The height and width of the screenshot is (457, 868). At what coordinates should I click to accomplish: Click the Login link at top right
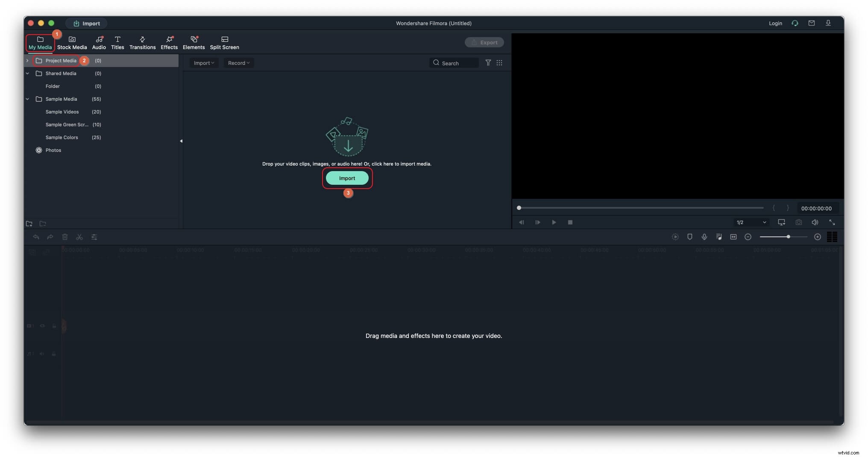click(775, 23)
